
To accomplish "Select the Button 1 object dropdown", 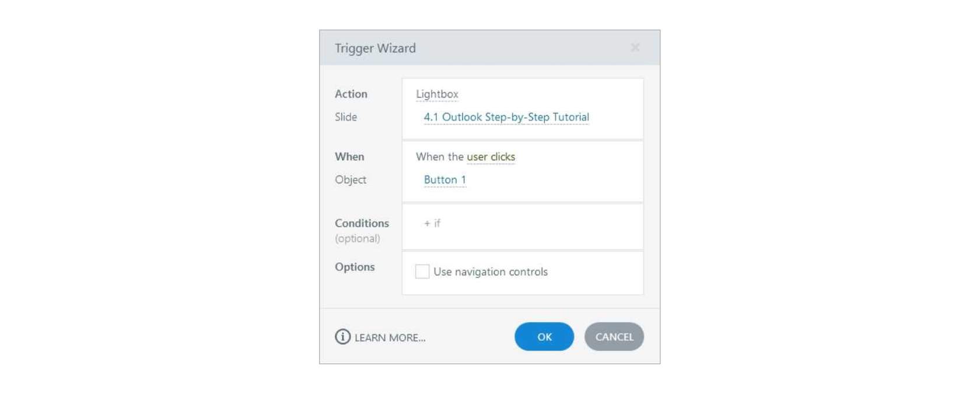I will tap(444, 180).
